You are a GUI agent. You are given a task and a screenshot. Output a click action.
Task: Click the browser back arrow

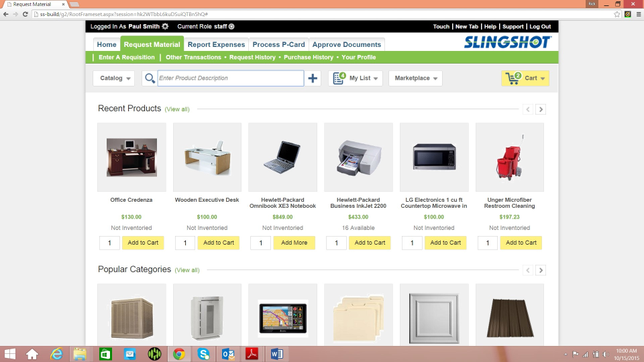click(6, 14)
